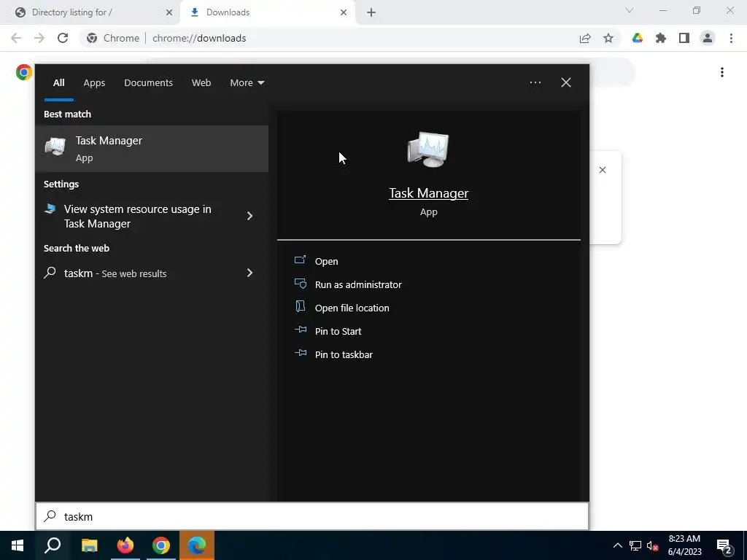747x560 pixels.
Task: Click the Open action icon
Action: (300, 260)
